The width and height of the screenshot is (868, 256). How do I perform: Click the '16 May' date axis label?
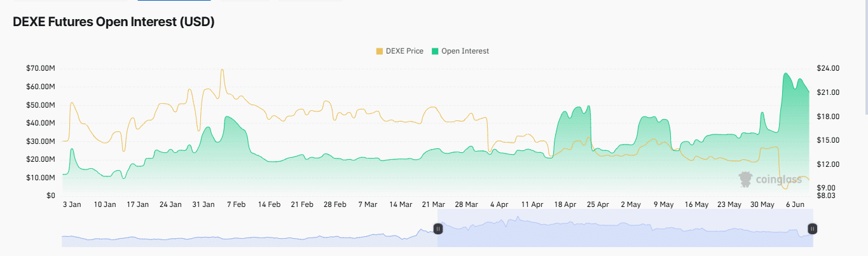696,205
